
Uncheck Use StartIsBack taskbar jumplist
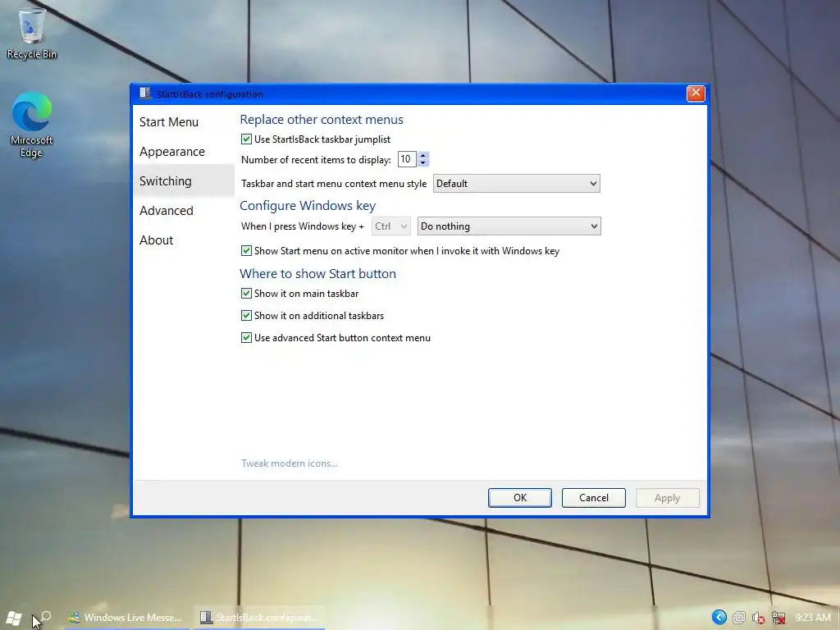point(246,139)
